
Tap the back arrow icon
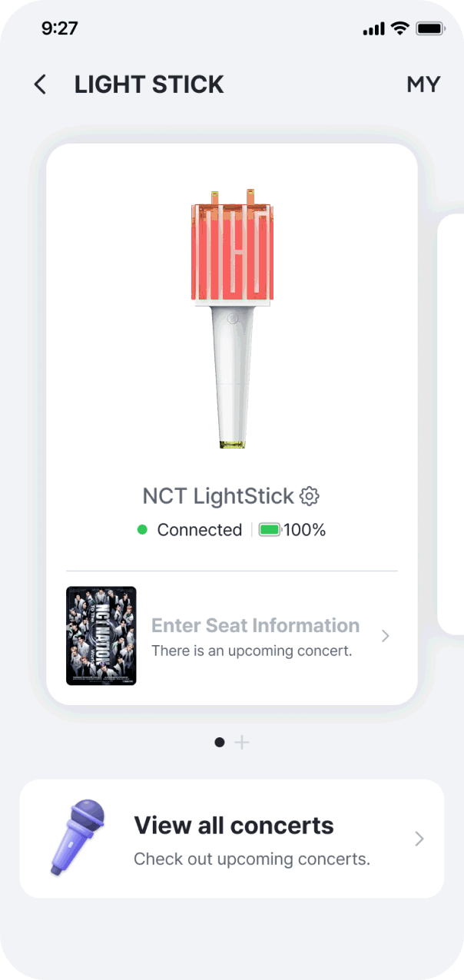(40, 84)
